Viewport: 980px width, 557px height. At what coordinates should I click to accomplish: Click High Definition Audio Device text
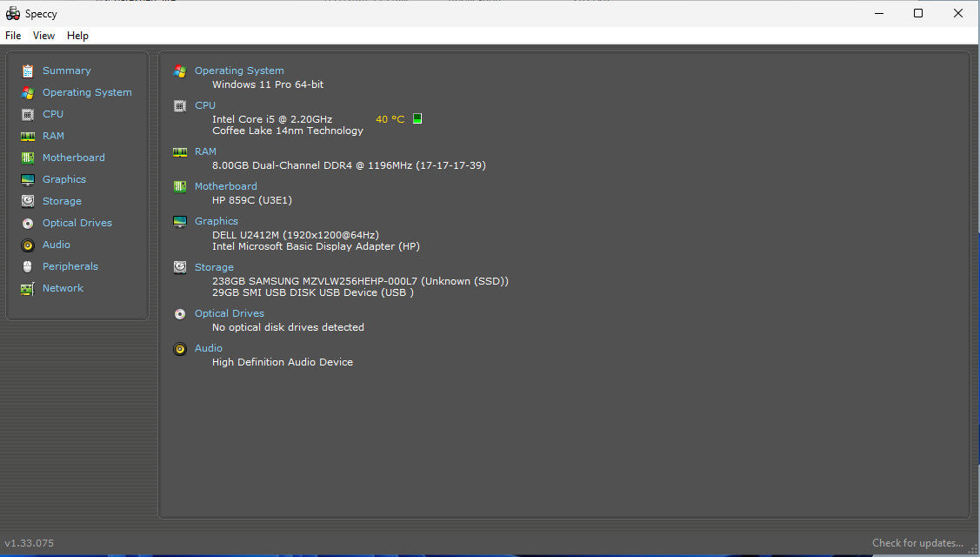[x=283, y=362]
